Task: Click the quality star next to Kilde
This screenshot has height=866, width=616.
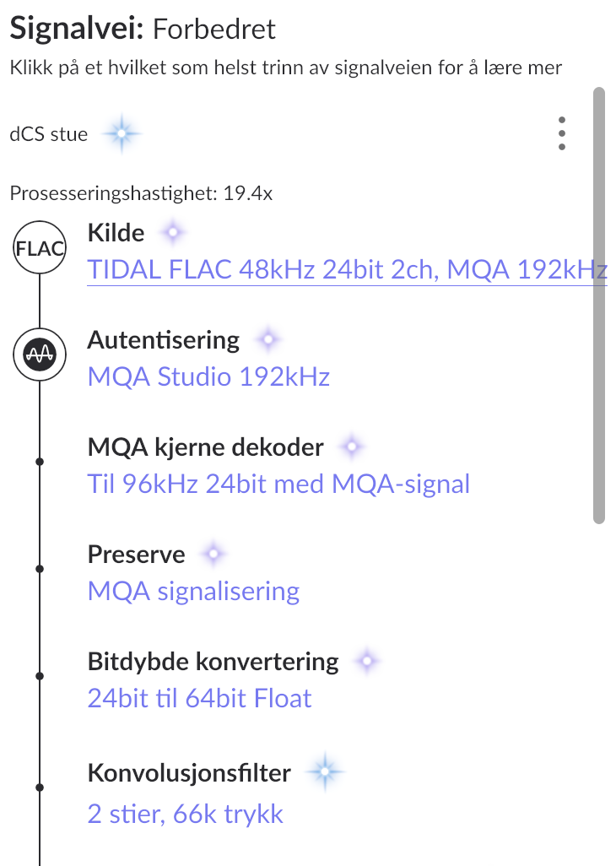Action: [x=172, y=232]
